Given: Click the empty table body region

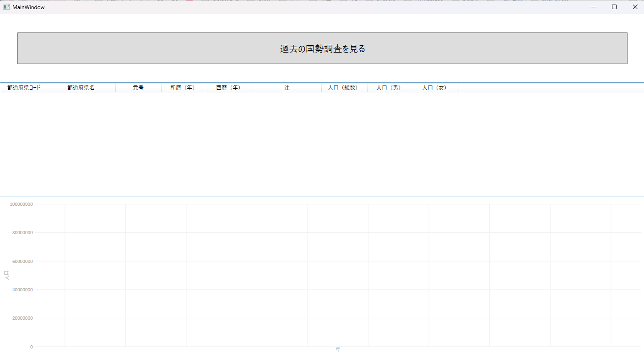Looking at the screenshot, I should tap(320, 142).
